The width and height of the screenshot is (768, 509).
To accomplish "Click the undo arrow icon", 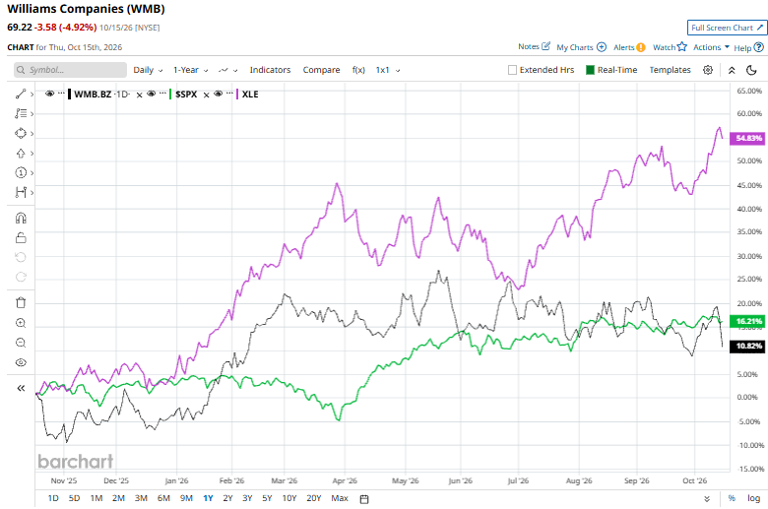I will [x=21, y=257].
